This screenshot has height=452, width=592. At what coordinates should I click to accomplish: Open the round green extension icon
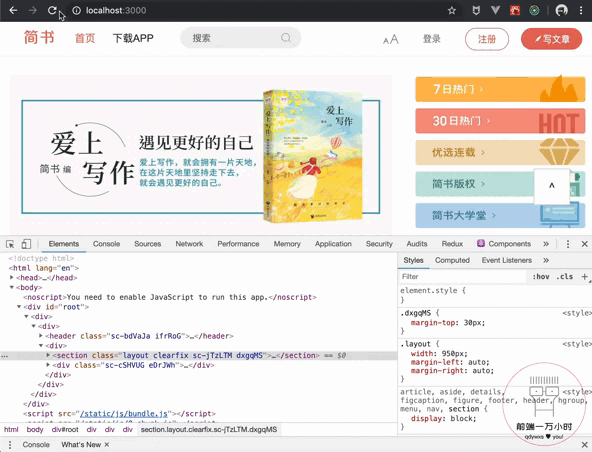534,11
